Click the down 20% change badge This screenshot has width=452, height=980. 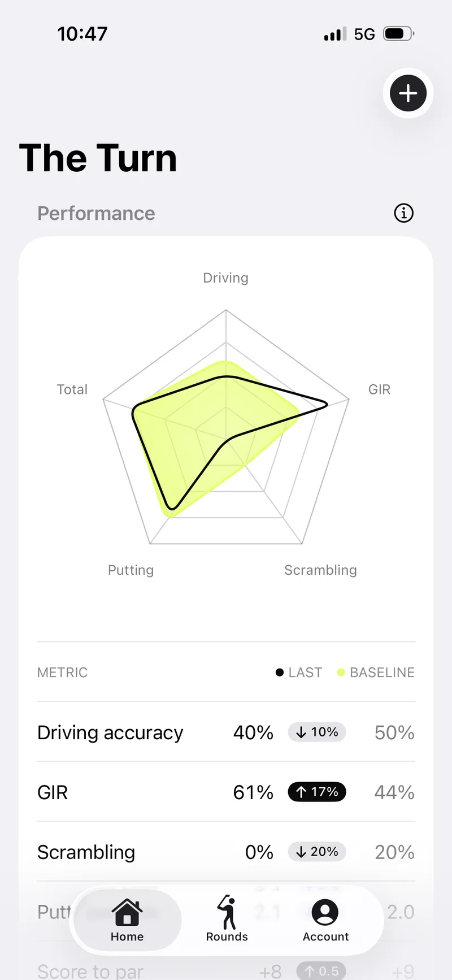click(317, 852)
